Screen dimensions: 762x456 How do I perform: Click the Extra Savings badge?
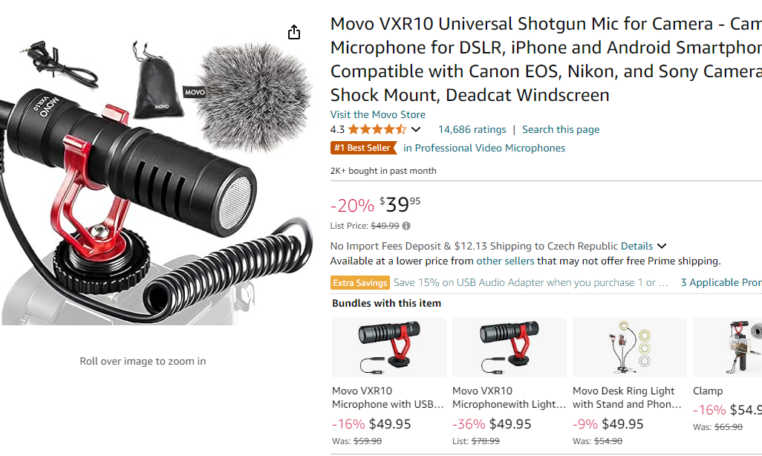point(360,282)
